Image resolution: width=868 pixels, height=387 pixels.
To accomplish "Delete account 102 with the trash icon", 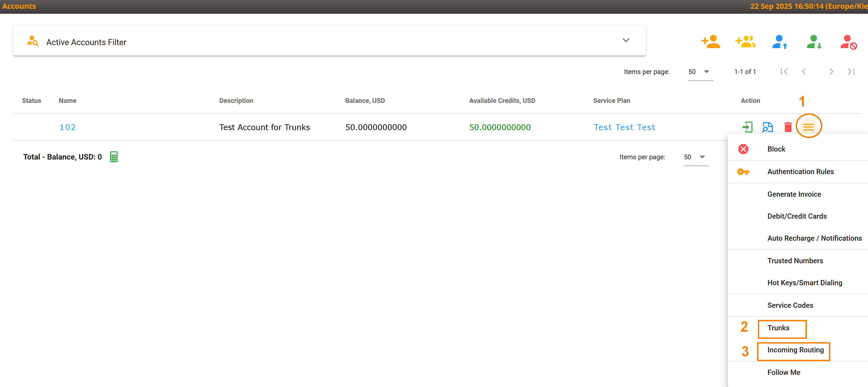I will (788, 127).
